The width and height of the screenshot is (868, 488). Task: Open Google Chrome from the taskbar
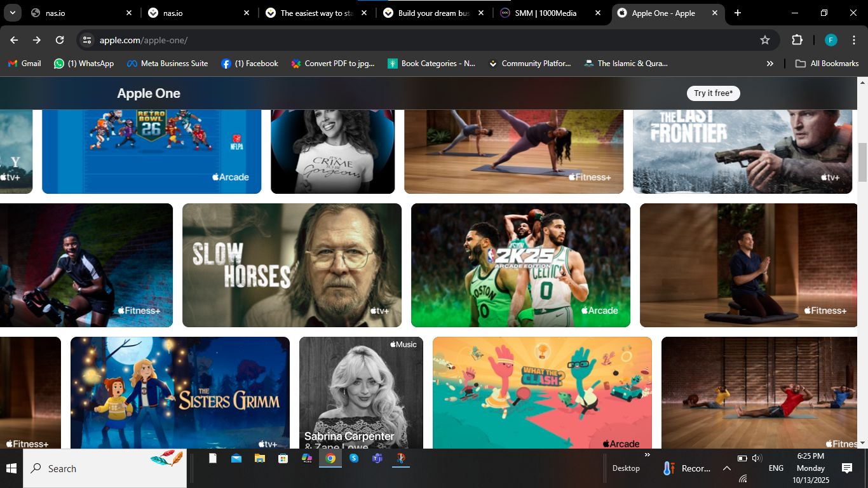[x=330, y=458]
